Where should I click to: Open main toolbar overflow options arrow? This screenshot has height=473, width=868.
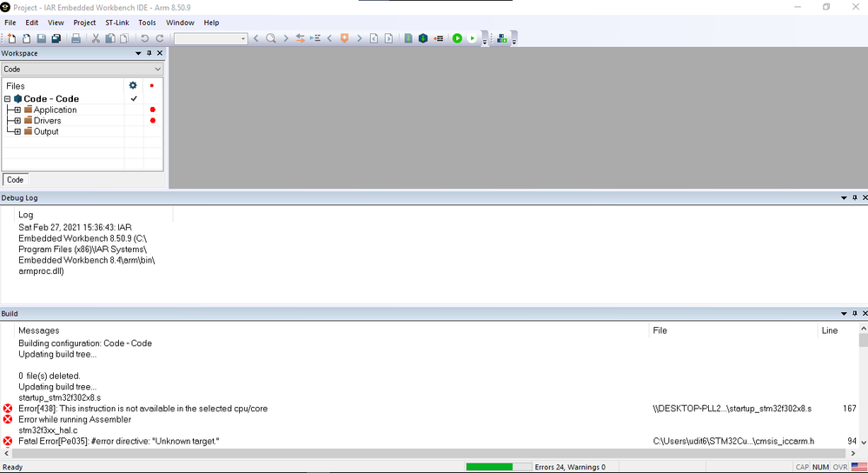485,41
